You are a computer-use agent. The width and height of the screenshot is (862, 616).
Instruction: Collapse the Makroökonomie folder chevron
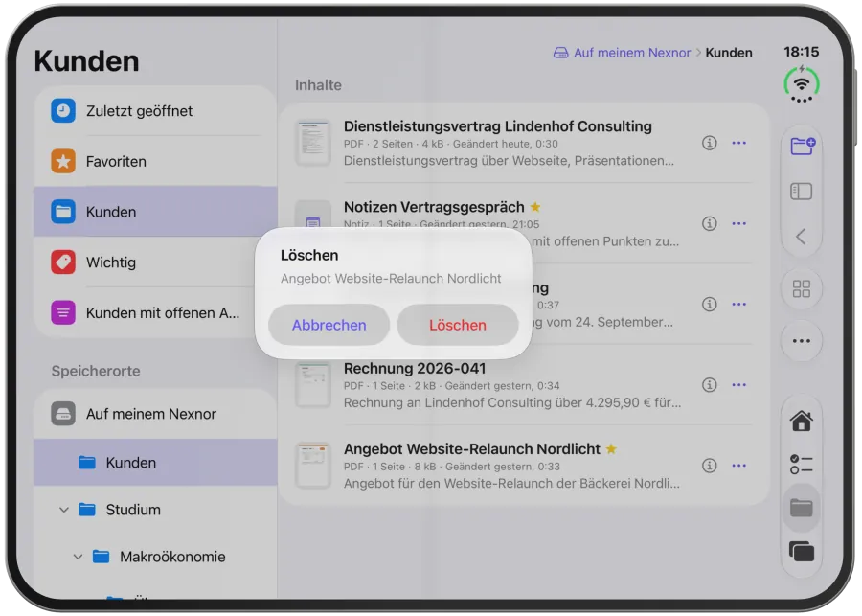79,557
